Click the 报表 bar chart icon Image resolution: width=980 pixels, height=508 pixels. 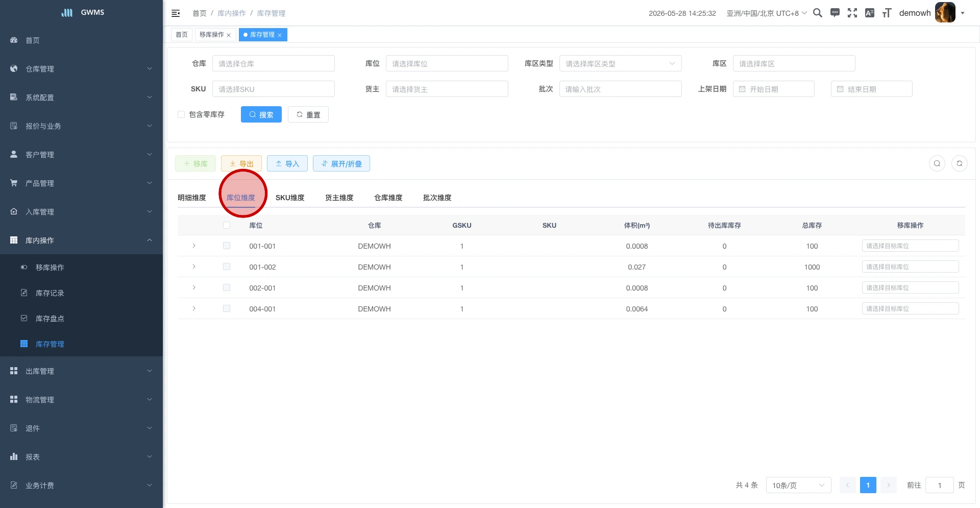pos(14,456)
